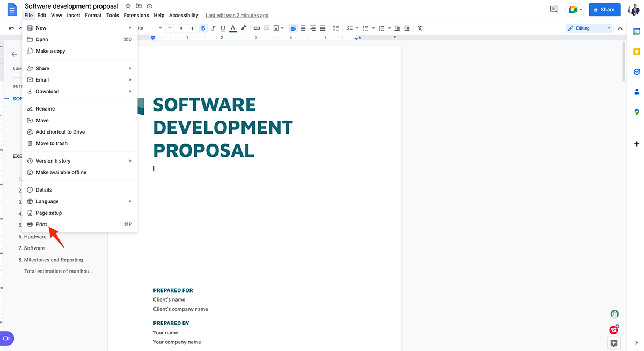Click the blue Share button
This screenshot has height=351, width=644.
[x=604, y=9]
